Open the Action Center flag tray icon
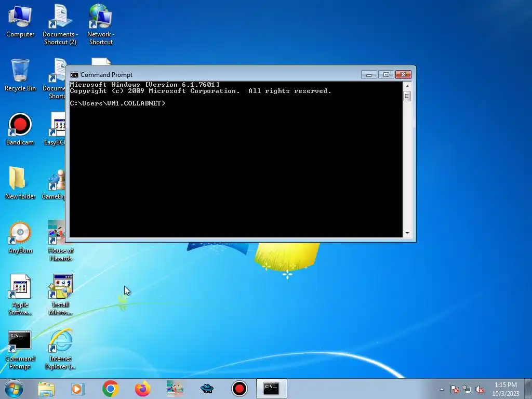The width and height of the screenshot is (532, 399). [x=454, y=389]
